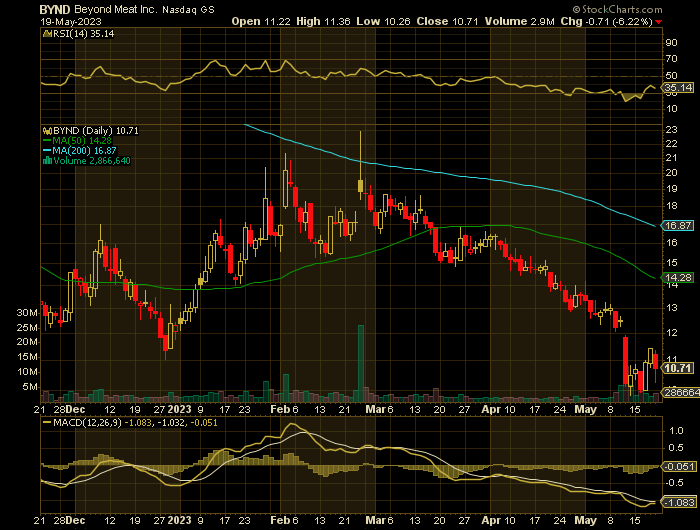Image resolution: width=700 pixels, height=530 pixels.
Task: Click the Nasdaq GS exchange label
Action: click(x=188, y=9)
